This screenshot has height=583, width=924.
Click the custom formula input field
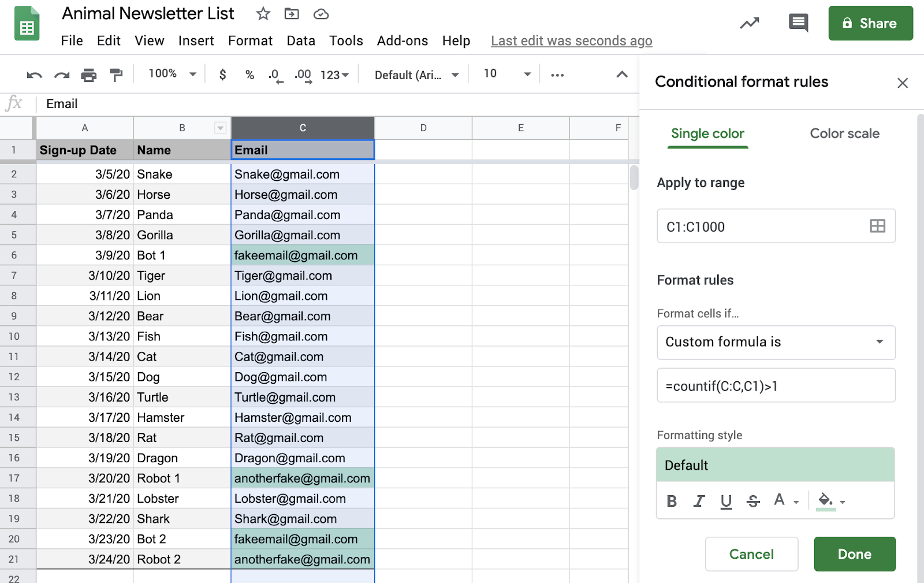click(776, 386)
